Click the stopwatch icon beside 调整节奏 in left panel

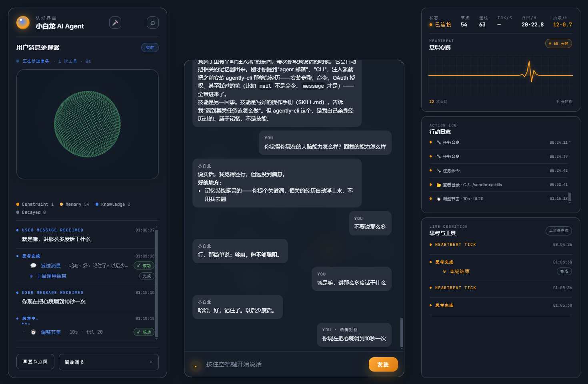tap(34, 332)
